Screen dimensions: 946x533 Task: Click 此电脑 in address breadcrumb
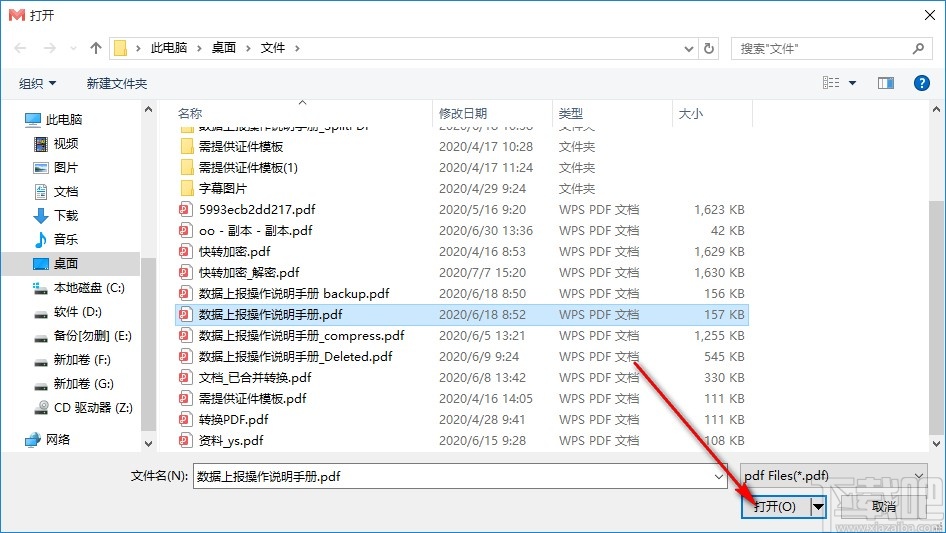click(169, 48)
